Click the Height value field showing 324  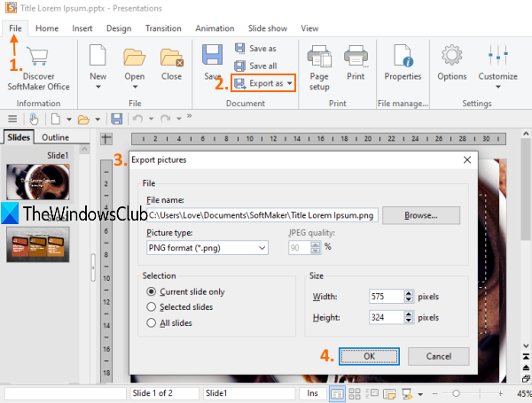(387, 318)
